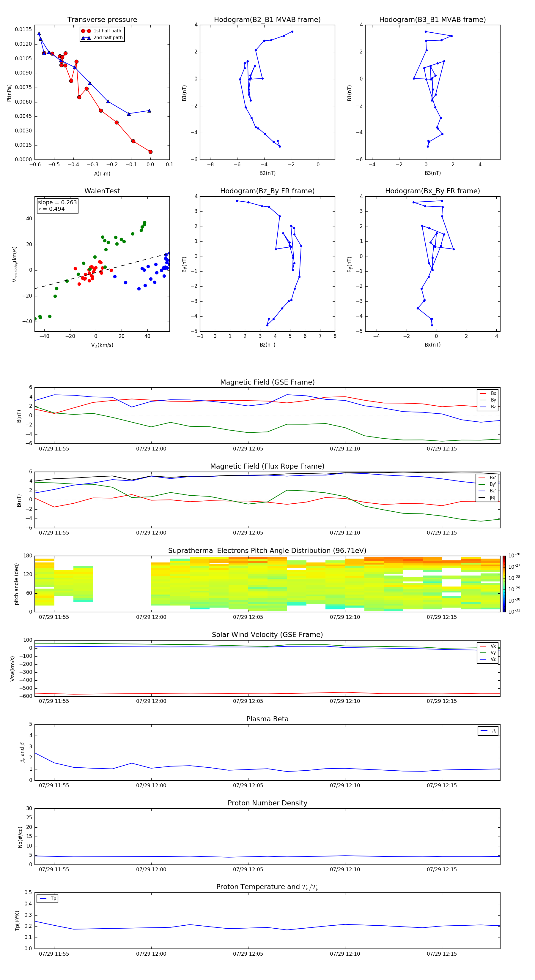The image size is (535, 980).
Task: Click the 'Pt(nPa)' y-axis label
Action: pos(9,93)
